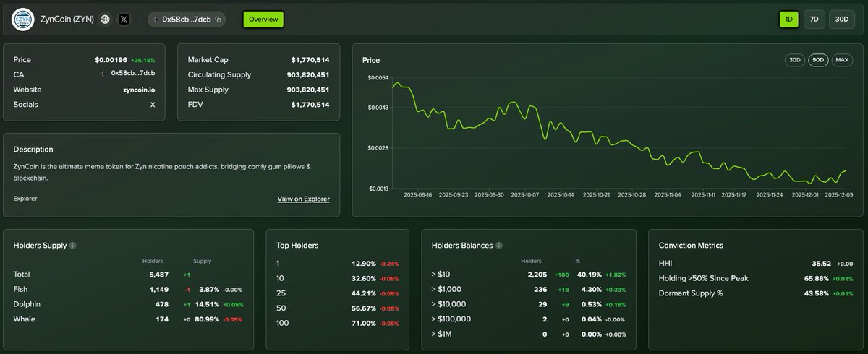Click the ZynCoin (ZYN) title
The height and width of the screenshot is (354, 868).
click(67, 20)
